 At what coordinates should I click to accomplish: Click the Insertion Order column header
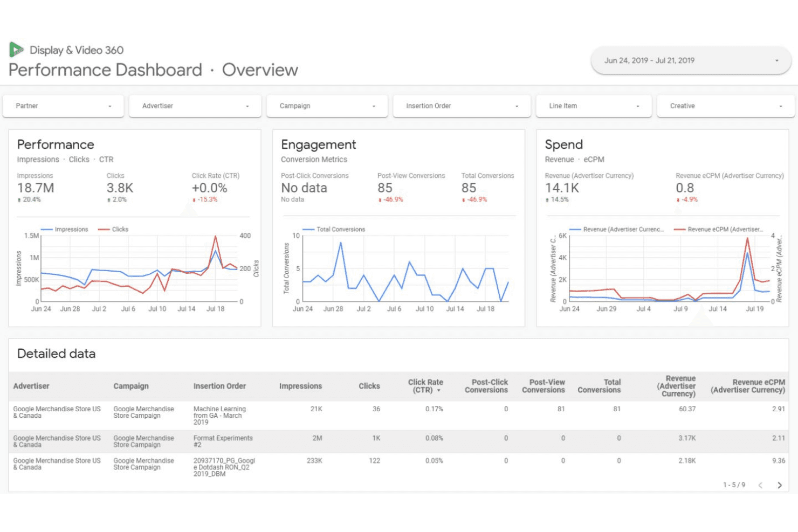(x=219, y=386)
